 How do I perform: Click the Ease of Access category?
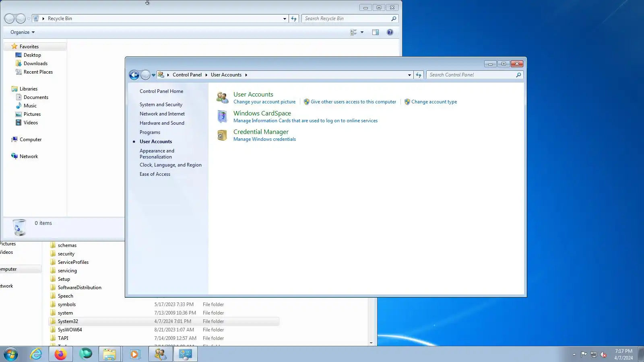coord(155,174)
